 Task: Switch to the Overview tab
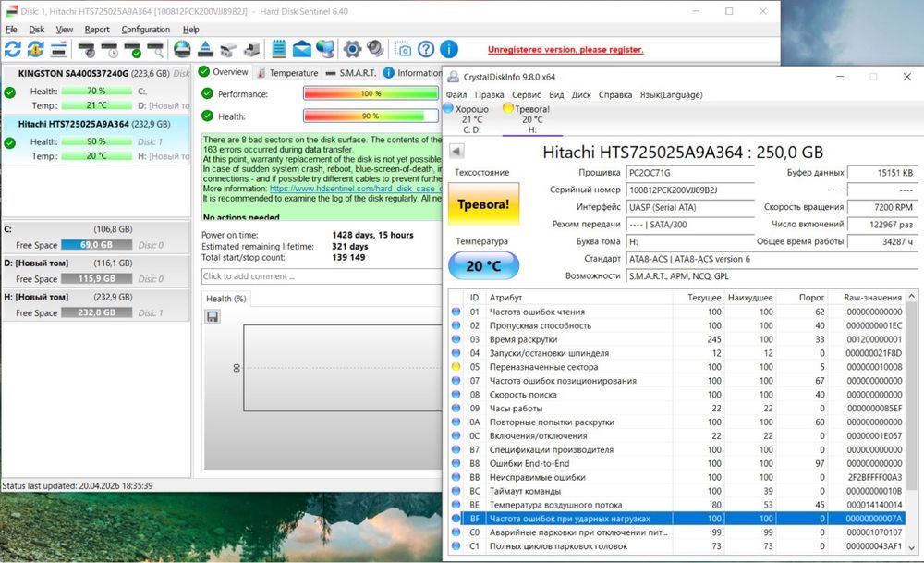tap(224, 72)
